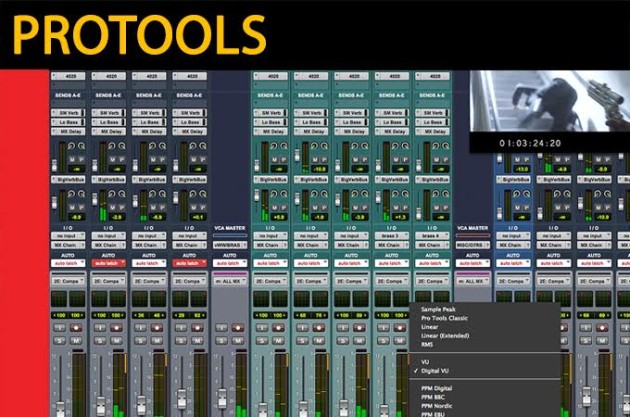This screenshot has width=630, height=417.
Task: Set BigVerbBus send pre-fader on leftmost channel
Action: click(x=82, y=207)
